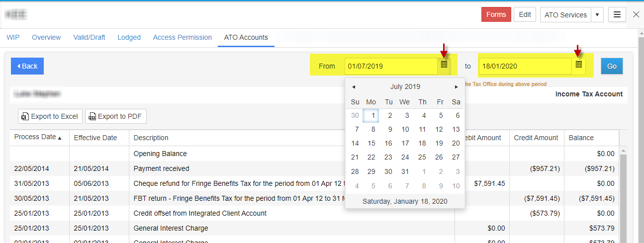Select the Access Permission tab
The width and height of the screenshot is (644, 243).
pos(182,37)
